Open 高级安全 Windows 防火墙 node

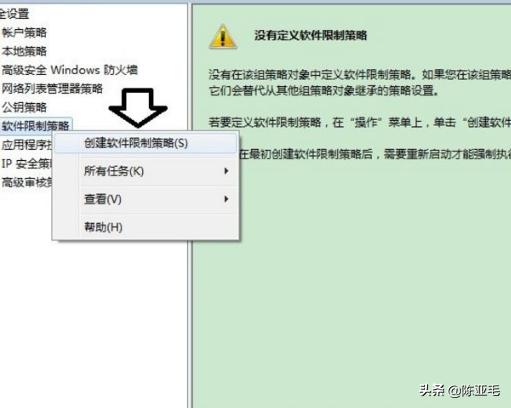[69, 70]
